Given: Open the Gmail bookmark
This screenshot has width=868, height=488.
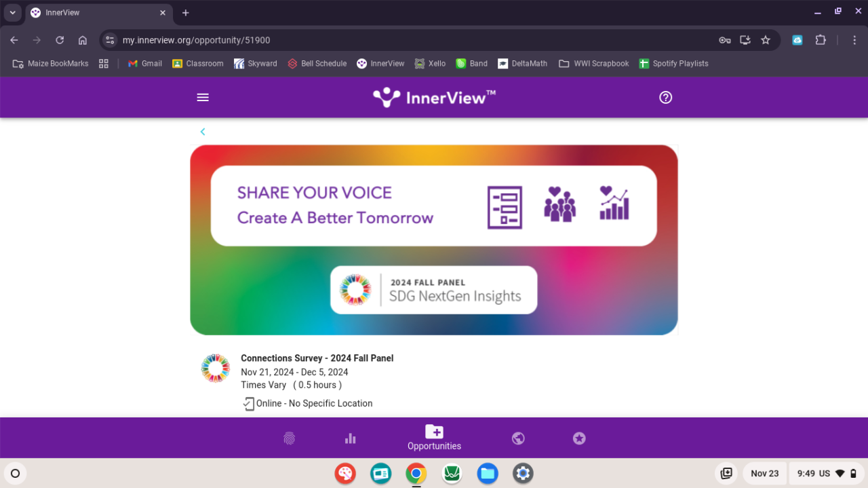Looking at the screenshot, I should pos(145,63).
